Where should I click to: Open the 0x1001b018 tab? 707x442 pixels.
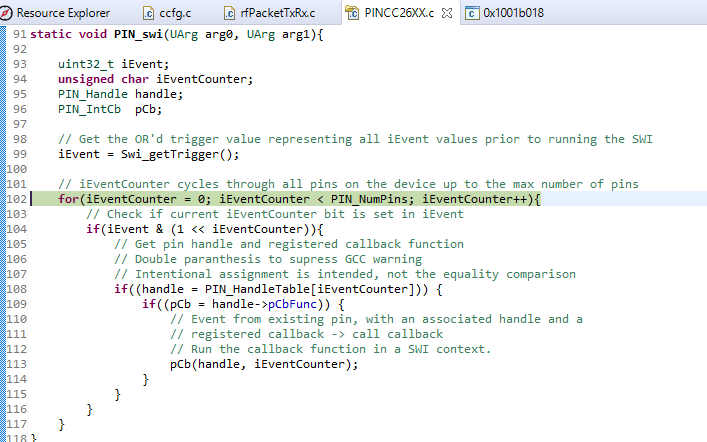(513, 13)
